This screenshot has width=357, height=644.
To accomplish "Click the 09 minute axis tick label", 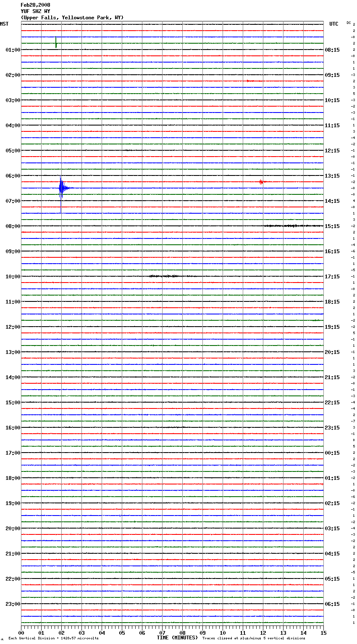I will click(202, 633).
